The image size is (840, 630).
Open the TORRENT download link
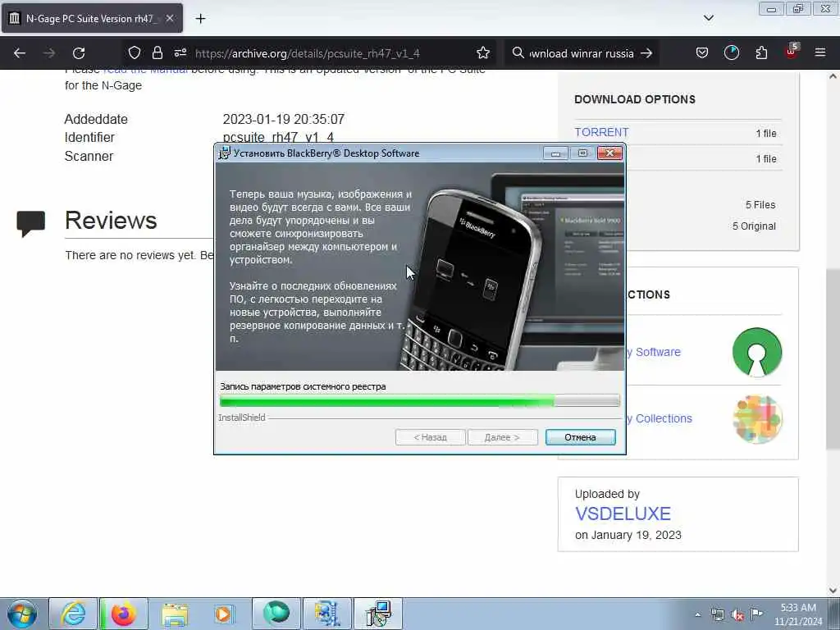point(601,132)
